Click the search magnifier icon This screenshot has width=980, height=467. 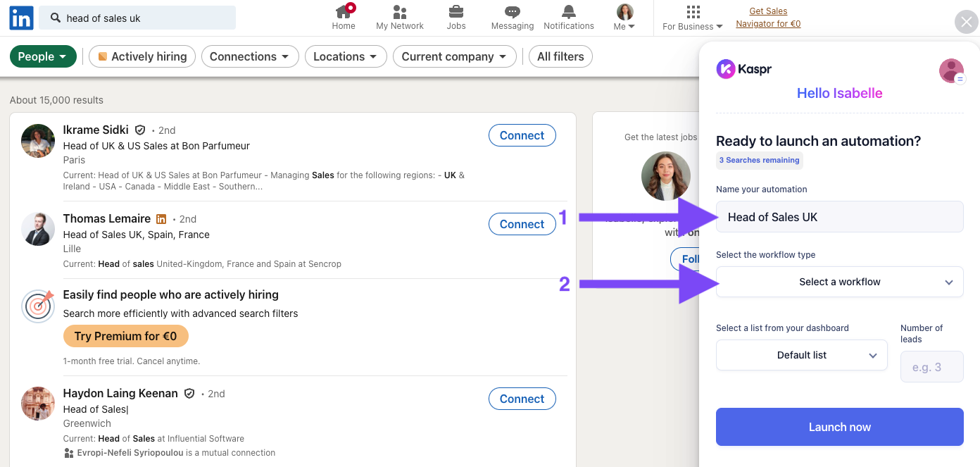56,18
